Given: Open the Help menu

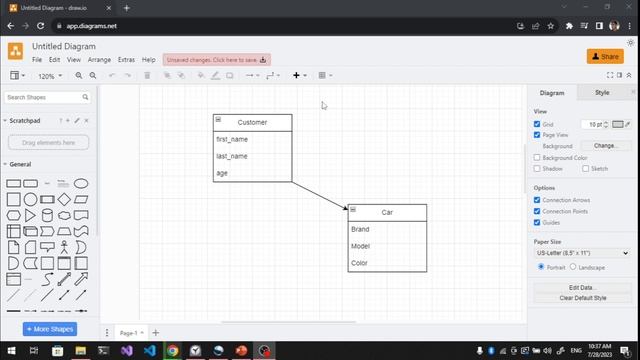Looking at the screenshot, I should [149, 60].
